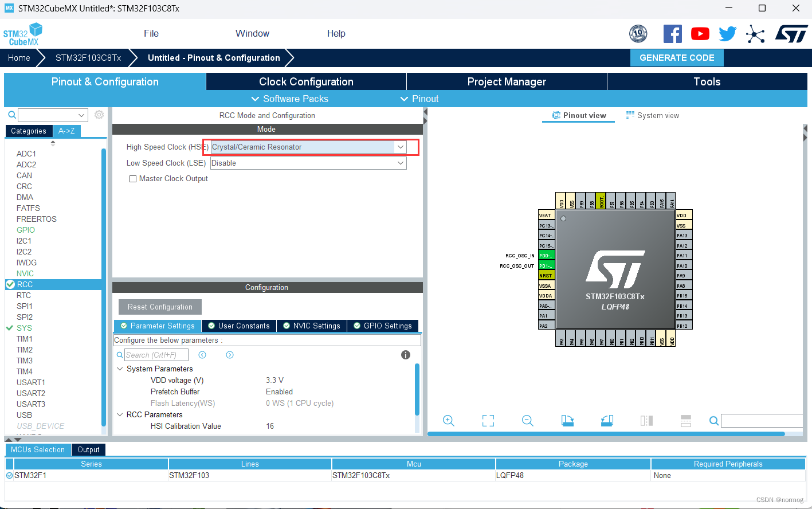
Task: Go to the STM32F103C8Tx breadcrumb
Action: coord(88,58)
